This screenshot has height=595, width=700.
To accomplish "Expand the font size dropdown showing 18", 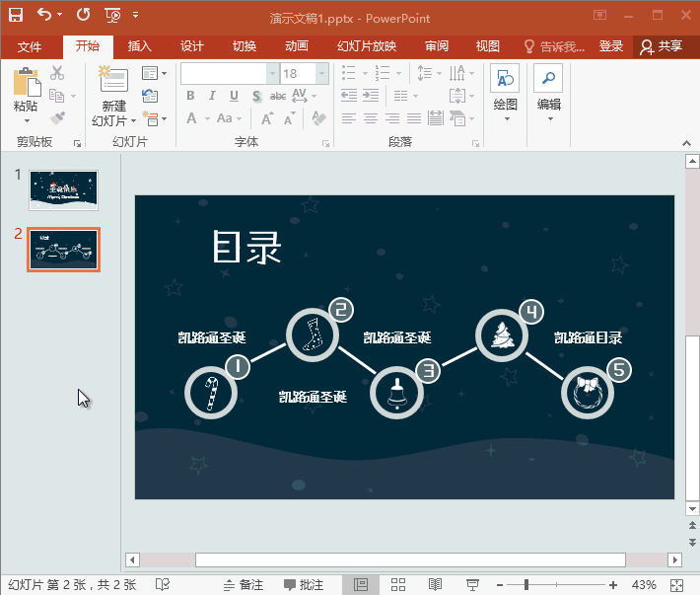I will click(x=321, y=74).
